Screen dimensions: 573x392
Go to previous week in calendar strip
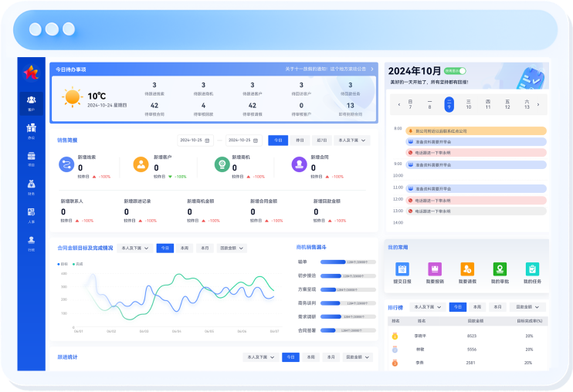click(x=399, y=105)
